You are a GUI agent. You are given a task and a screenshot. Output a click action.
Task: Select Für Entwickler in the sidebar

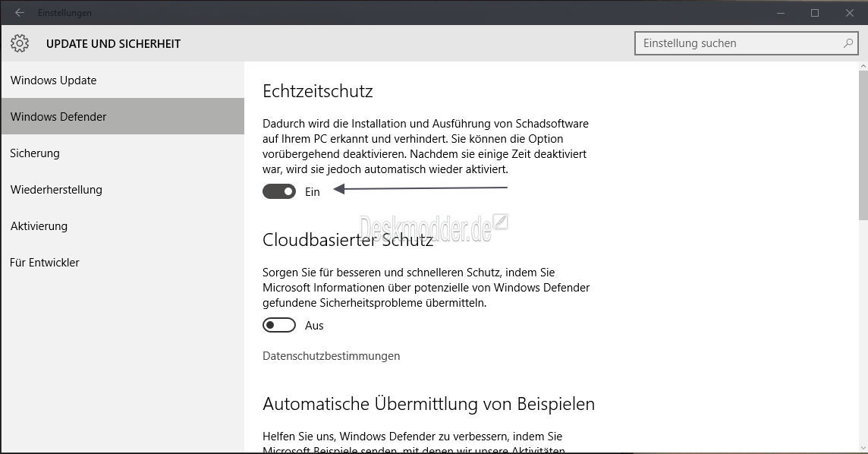pos(122,263)
